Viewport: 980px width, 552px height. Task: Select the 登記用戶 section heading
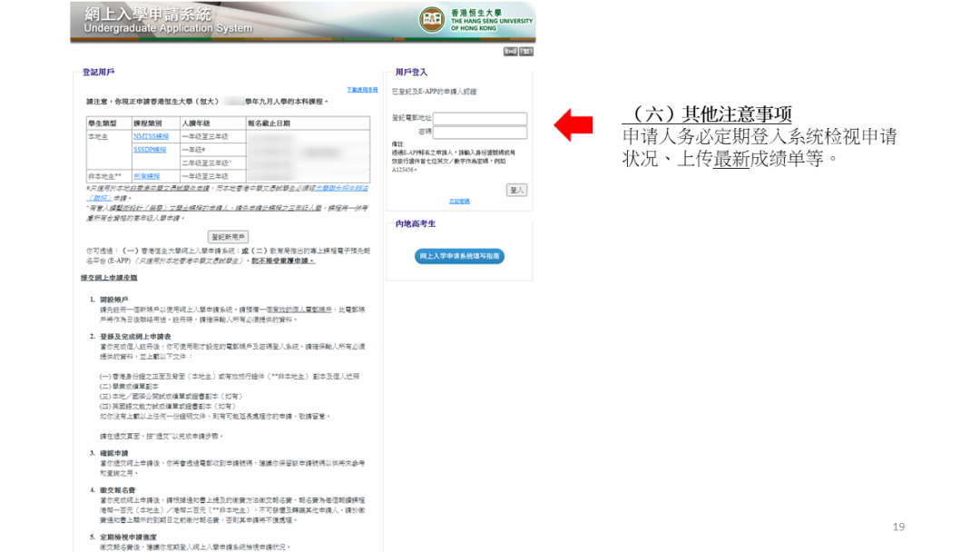98,72
